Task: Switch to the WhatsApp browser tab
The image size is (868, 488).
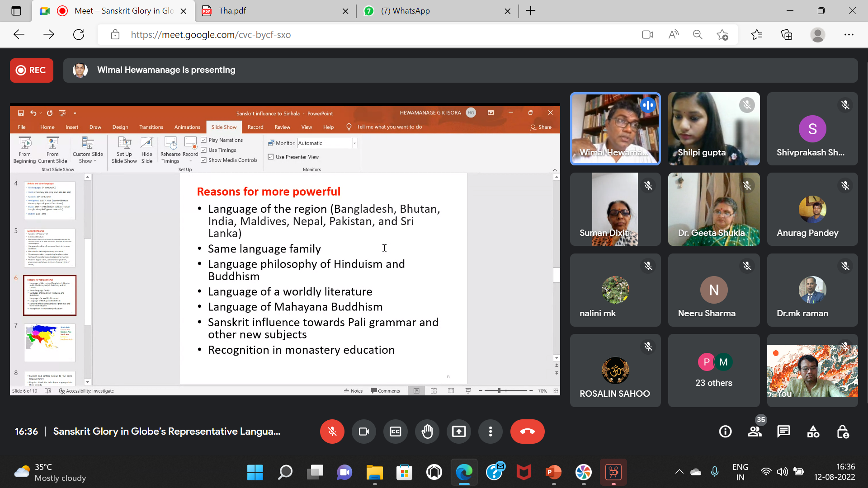Action: tap(434, 11)
